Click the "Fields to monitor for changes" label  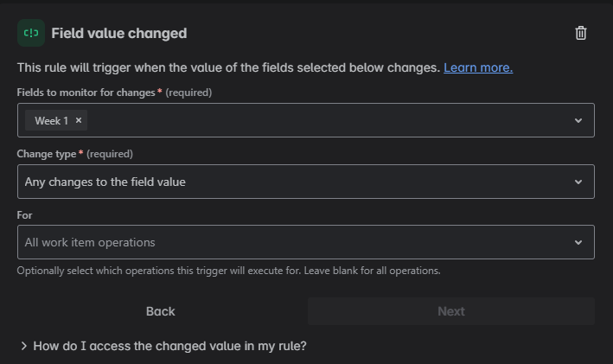pyautogui.click(x=86, y=93)
